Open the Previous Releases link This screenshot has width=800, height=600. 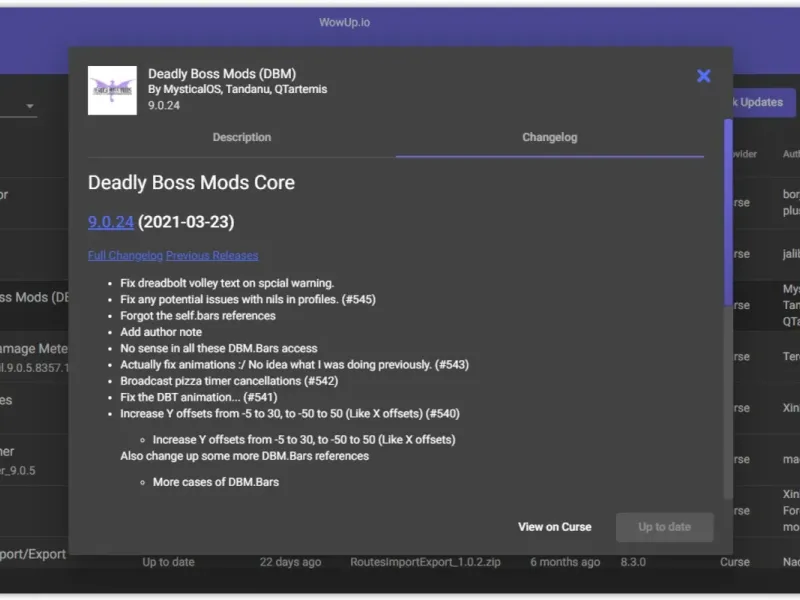tap(212, 255)
